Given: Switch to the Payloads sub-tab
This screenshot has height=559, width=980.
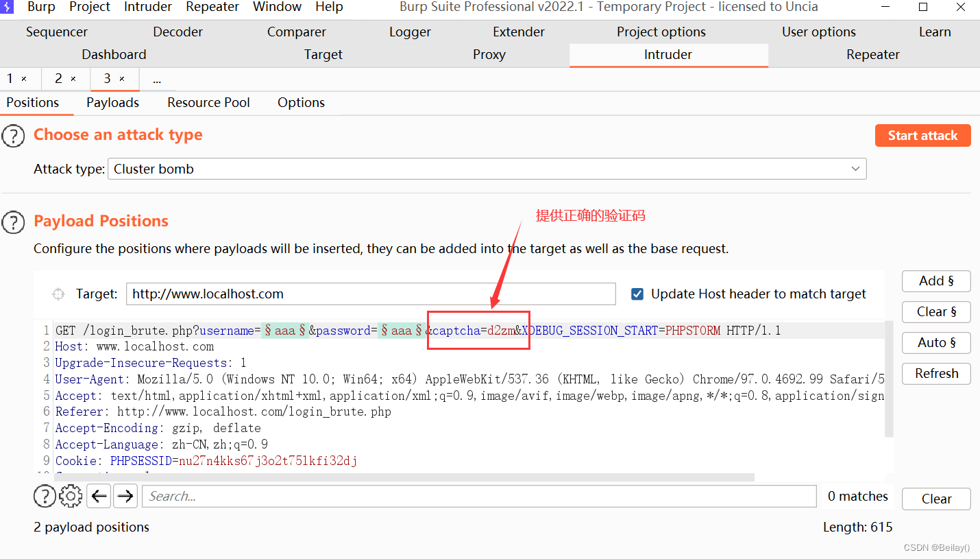Looking at the screenshot, I should 113,103.
